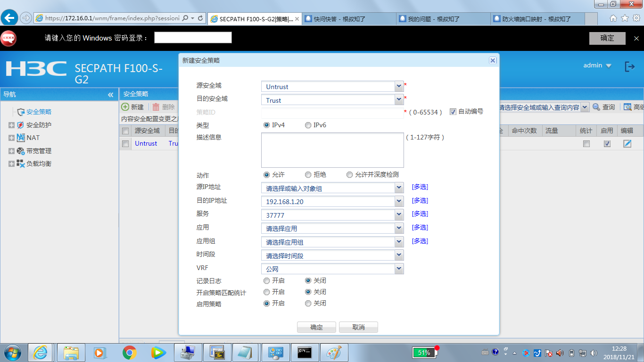Click the IE back arrow button
The image size is (644, 362).
click(x=10, y=18)
